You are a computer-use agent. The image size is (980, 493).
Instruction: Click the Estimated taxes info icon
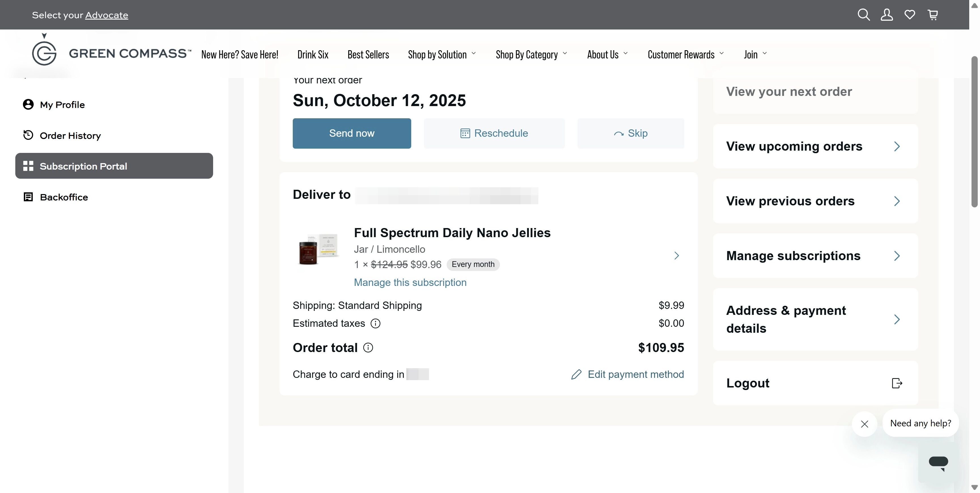(376, 324)
